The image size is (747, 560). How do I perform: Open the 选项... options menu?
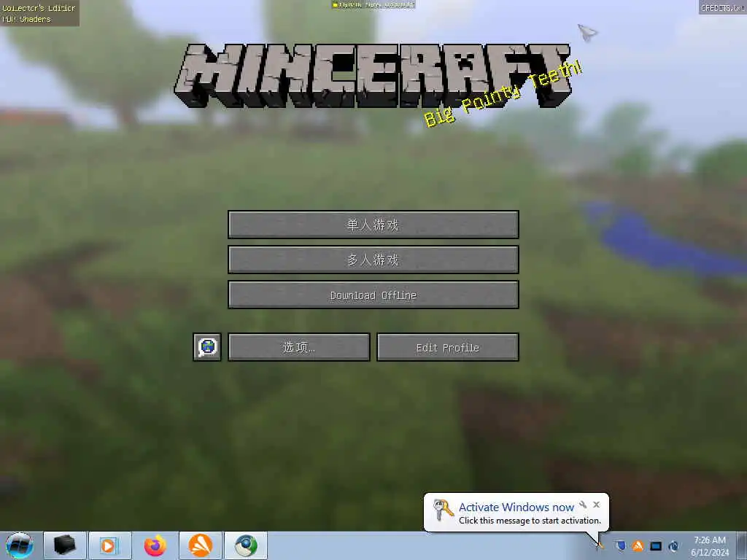pos(298,346)
